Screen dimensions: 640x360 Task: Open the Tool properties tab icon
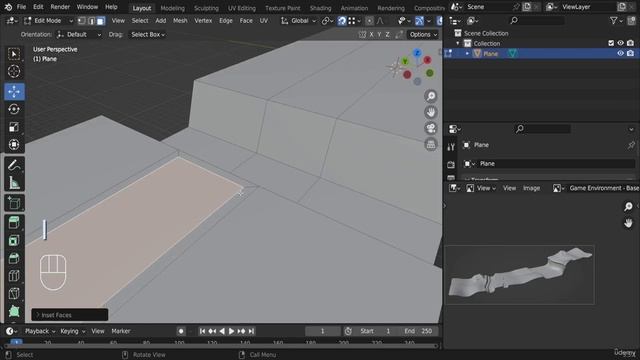(451, 147)
